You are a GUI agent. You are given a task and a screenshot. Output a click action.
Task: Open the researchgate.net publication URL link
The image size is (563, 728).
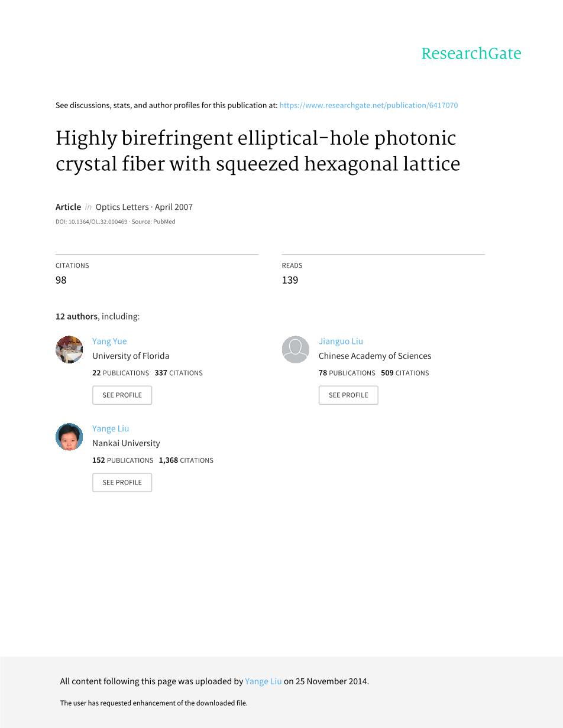coord(368,105)
